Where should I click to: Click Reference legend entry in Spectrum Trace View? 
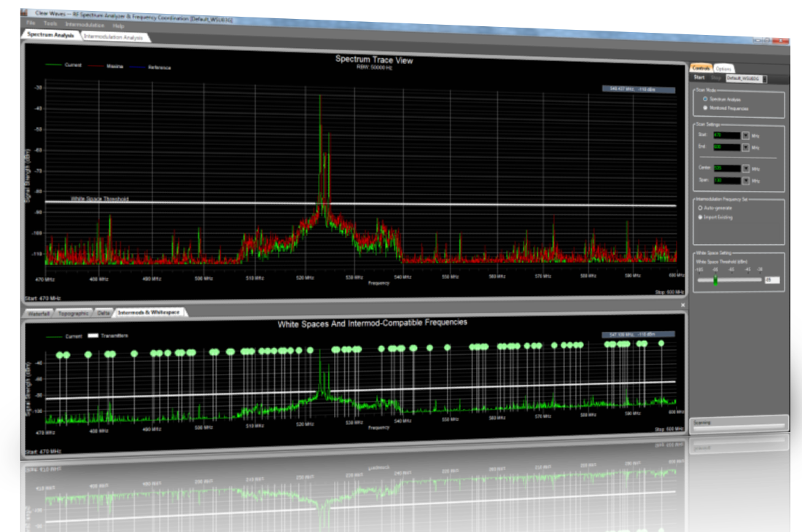point(150,67)
